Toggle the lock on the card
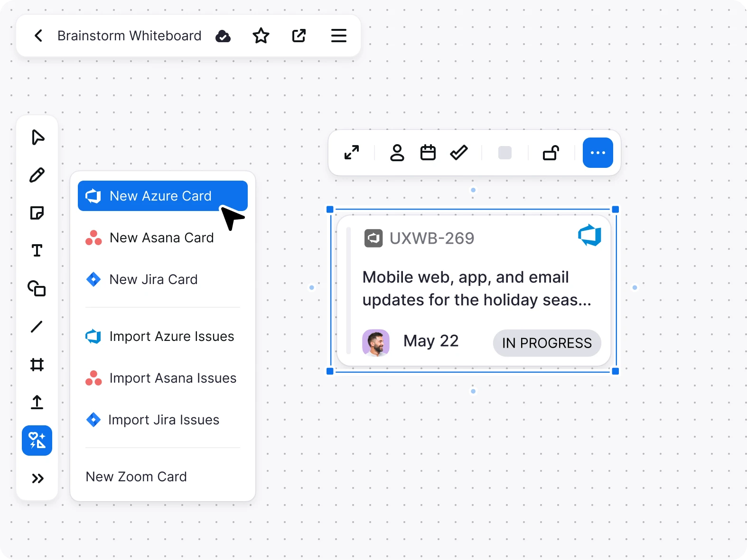The height and width of the screenshot is (560, 747). 551,153
